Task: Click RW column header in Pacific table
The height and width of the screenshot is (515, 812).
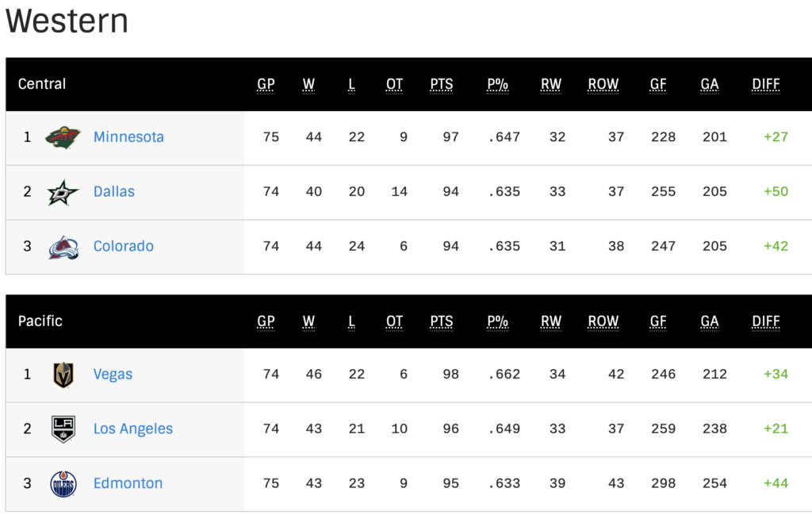Action: 551,321
